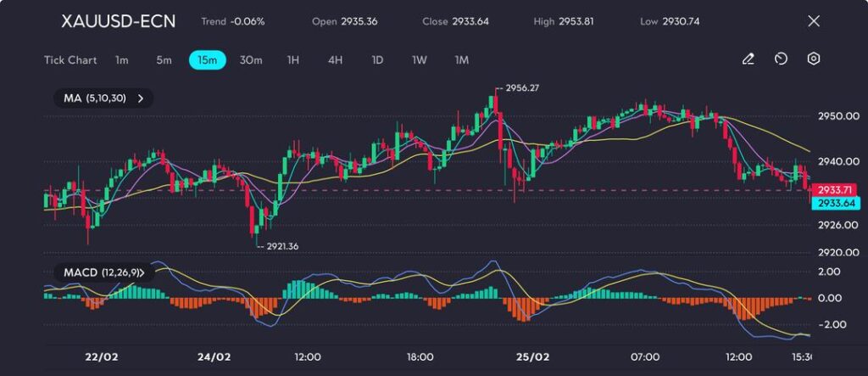Show the 1D daily timeframe
Screen dimensions: 868x376
tap(377, 60)
